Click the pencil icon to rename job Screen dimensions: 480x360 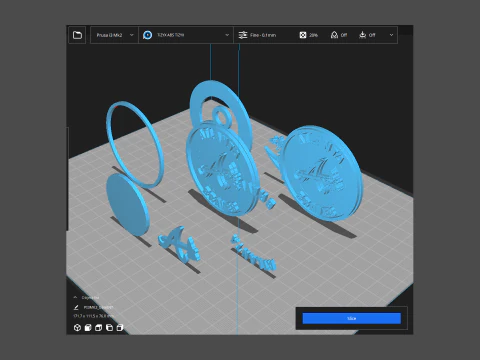tap(76, 307)
